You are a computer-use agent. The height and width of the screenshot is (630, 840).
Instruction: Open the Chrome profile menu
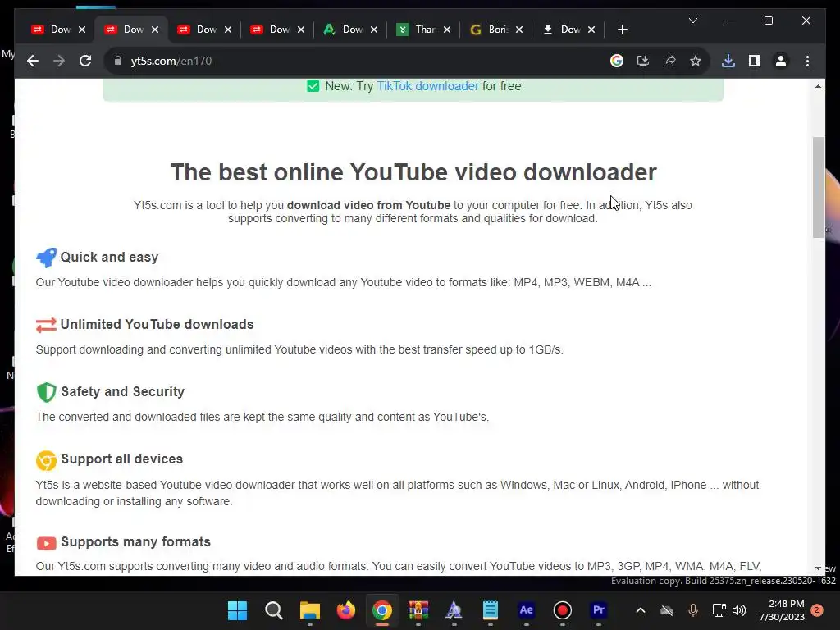[781, 61]
